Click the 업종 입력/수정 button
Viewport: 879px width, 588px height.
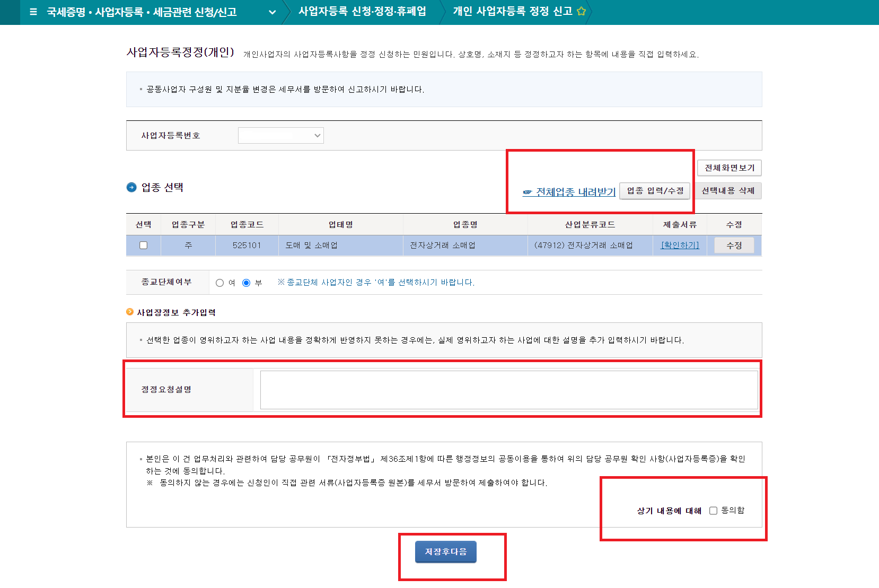655,190
